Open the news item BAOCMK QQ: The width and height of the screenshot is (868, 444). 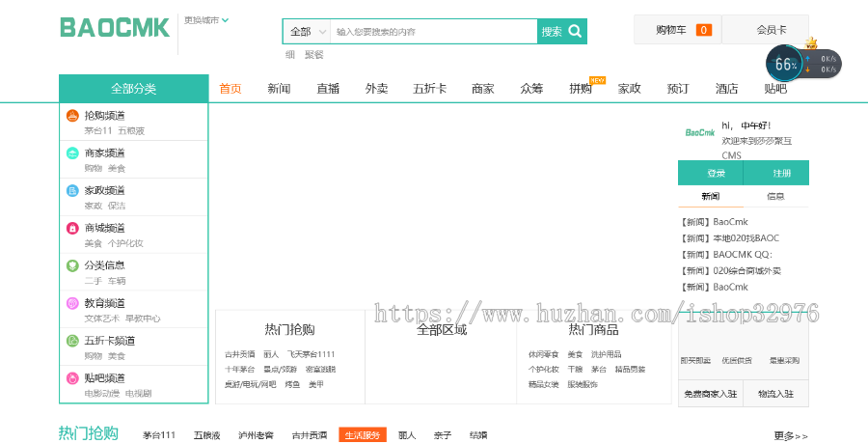(x=726, y=255)
